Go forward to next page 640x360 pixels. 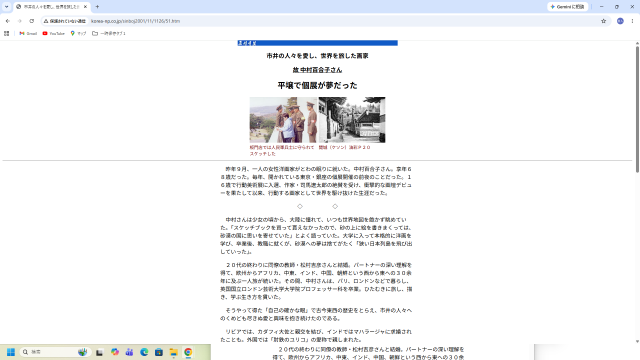tap(20, 21)
